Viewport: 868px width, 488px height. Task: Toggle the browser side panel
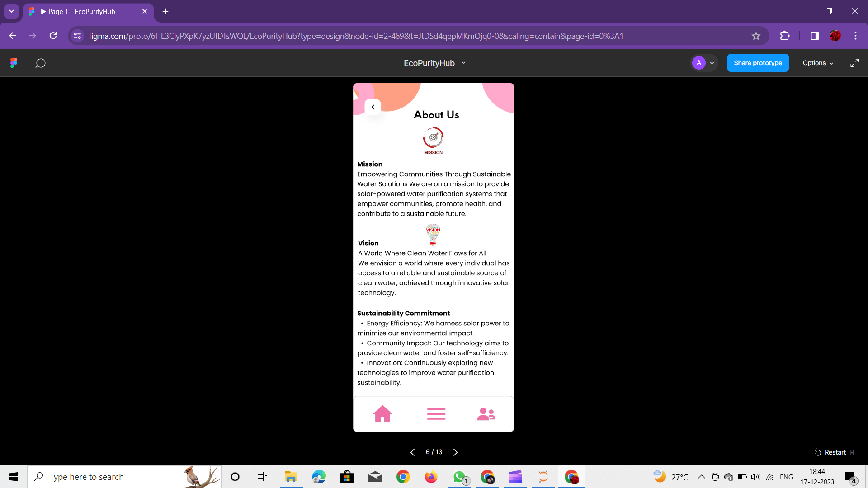point(814,36)
